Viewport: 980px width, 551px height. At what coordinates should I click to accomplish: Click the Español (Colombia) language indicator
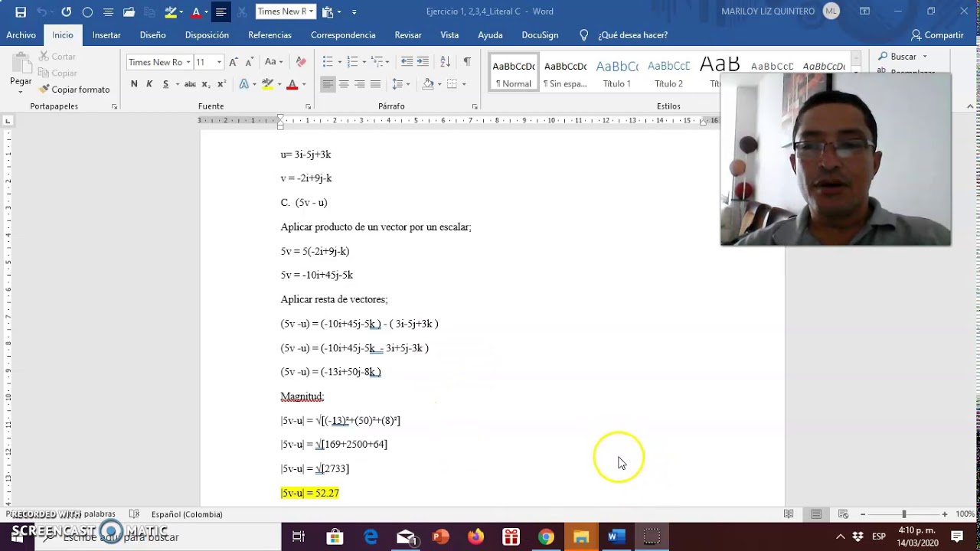click(187, 514)
